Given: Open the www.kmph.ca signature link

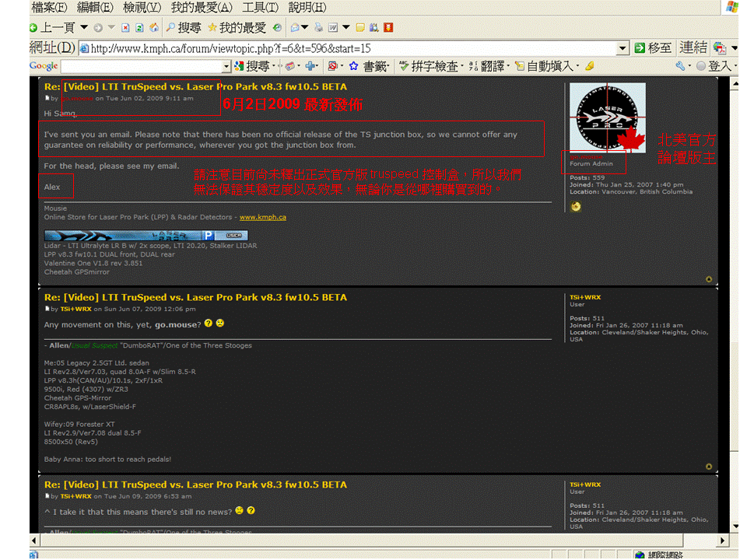Looking at the screenshot, I should [262, 217].
